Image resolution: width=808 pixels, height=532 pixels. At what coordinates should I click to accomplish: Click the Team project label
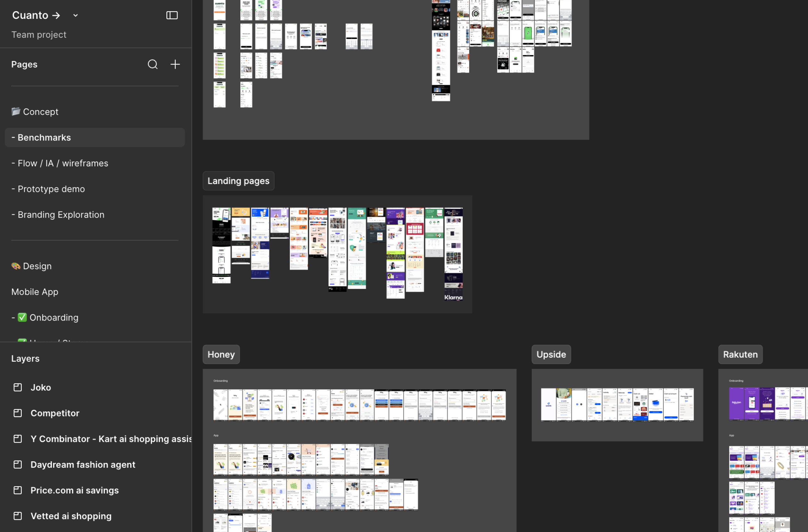click(39, 35)
